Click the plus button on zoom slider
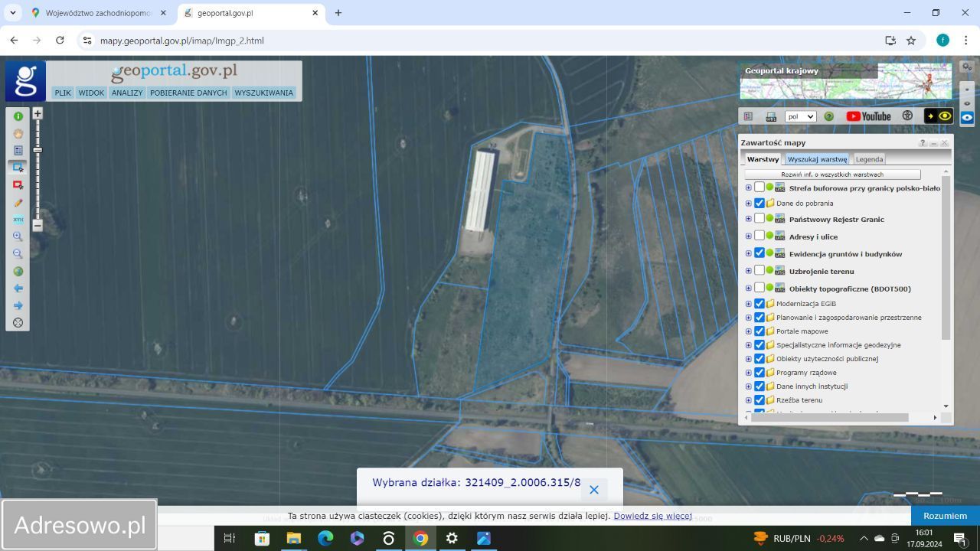Image resolution: width=980 pixels, height=551 pixels. point(38,113)
